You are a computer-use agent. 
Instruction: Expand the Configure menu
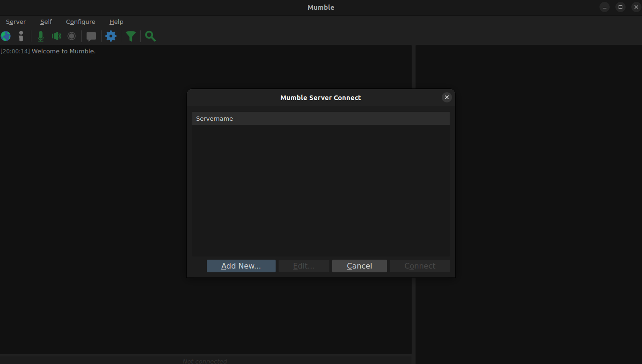click(80, 22)
